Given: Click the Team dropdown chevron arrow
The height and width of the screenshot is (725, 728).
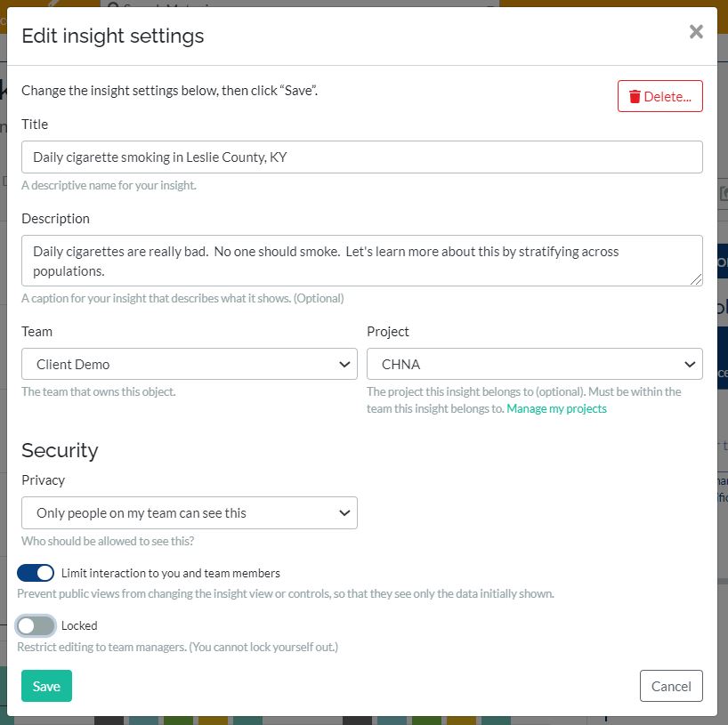Looking at the screenshot, I should (x=344, y=365).
